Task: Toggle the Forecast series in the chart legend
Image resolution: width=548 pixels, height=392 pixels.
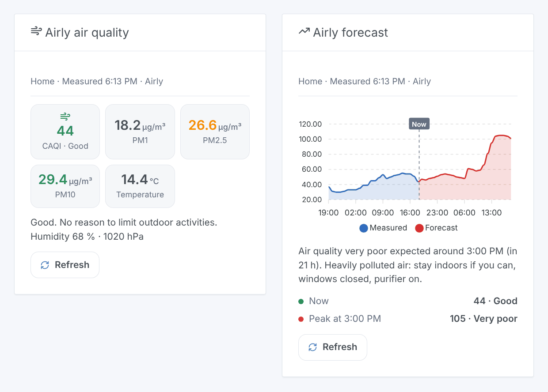Action: tap(436, 228)
